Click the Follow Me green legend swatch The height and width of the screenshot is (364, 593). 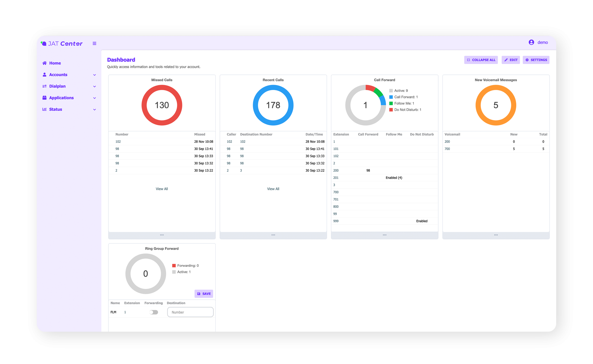[391, 103]
